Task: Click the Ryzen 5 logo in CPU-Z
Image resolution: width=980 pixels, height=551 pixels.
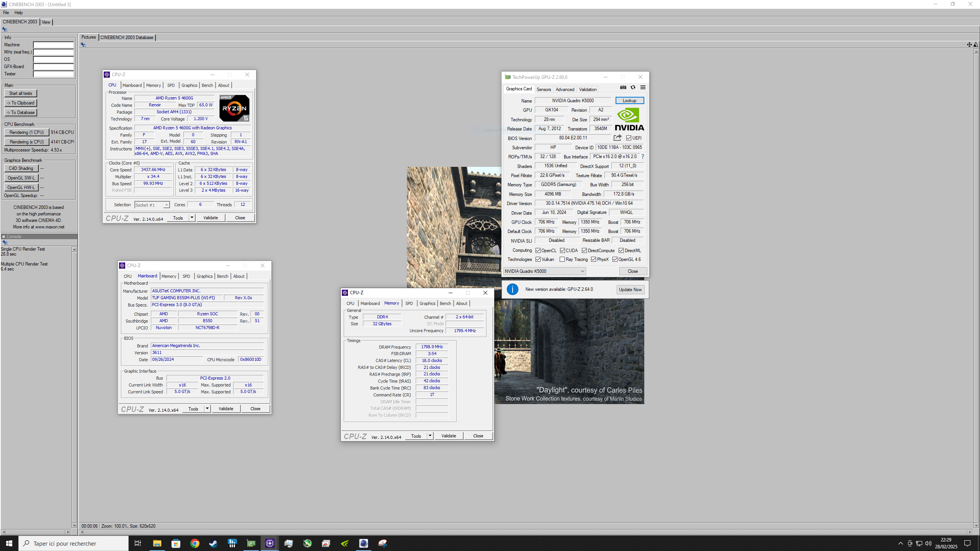Action: coord(234,108)
